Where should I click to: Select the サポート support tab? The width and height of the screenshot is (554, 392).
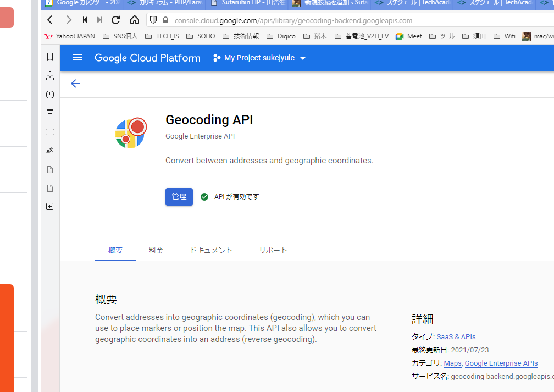pyautogui.click(x=273, y=250)
